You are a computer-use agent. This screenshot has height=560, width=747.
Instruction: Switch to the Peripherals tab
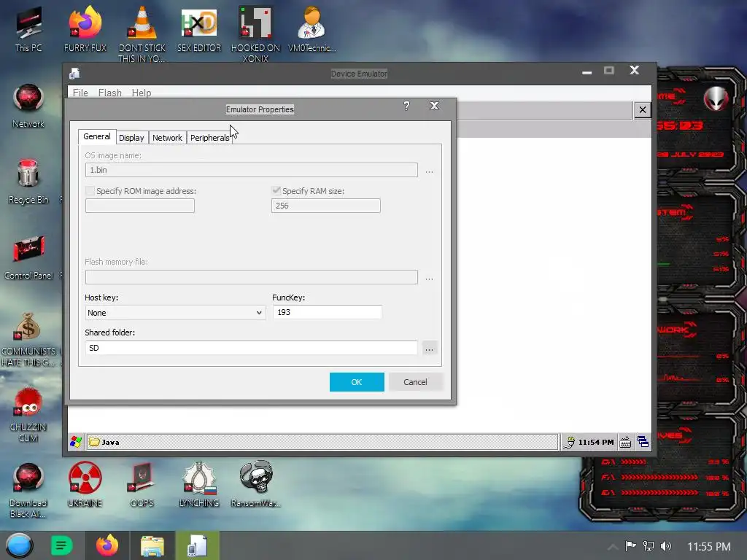coord(209,138)
